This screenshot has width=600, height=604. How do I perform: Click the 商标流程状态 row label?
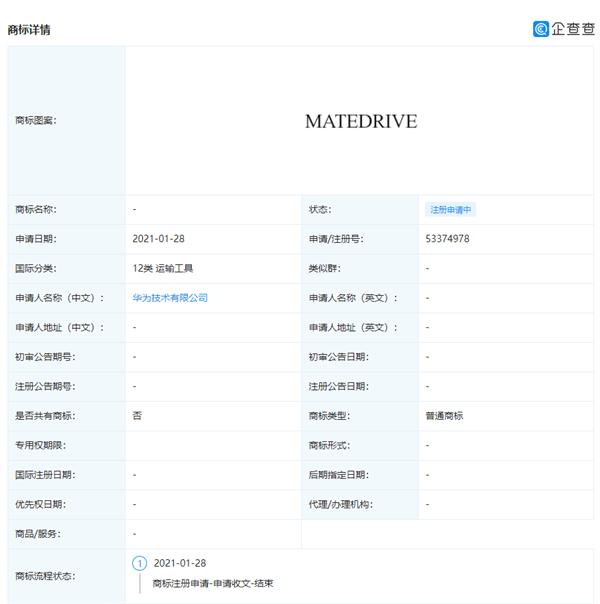point(45,576)
